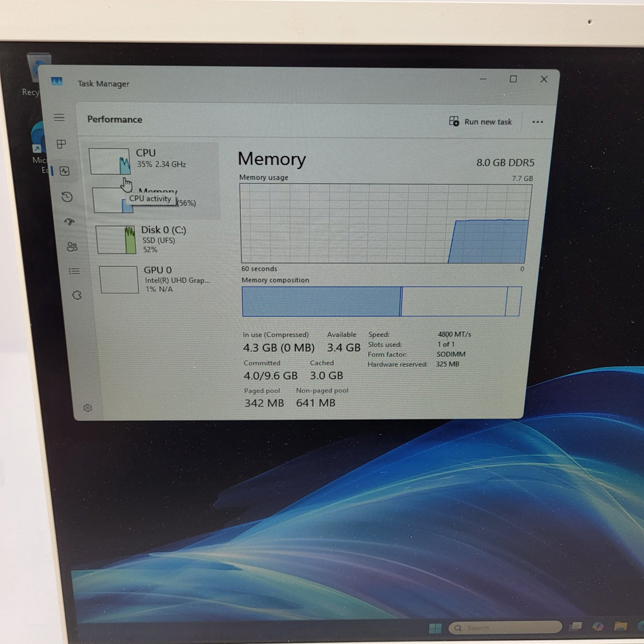Screen dimensions: 644x644
Task: Click the '4.0/9.6 GB' committed value
Action: 270,376
